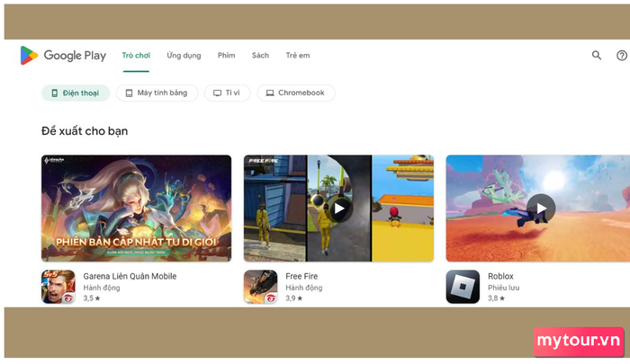630x364 pixels.
Task: Select the Chromebook device filter
Action: pos(296,93)
